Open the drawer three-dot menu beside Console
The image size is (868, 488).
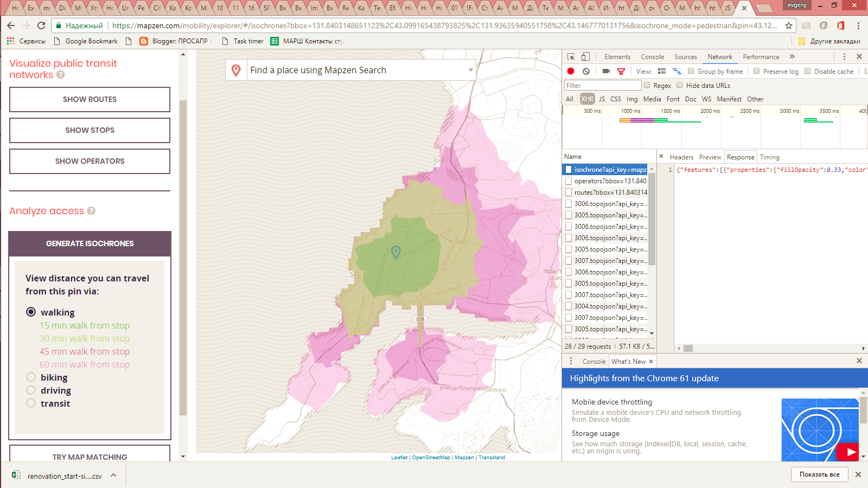click(571, 361)
